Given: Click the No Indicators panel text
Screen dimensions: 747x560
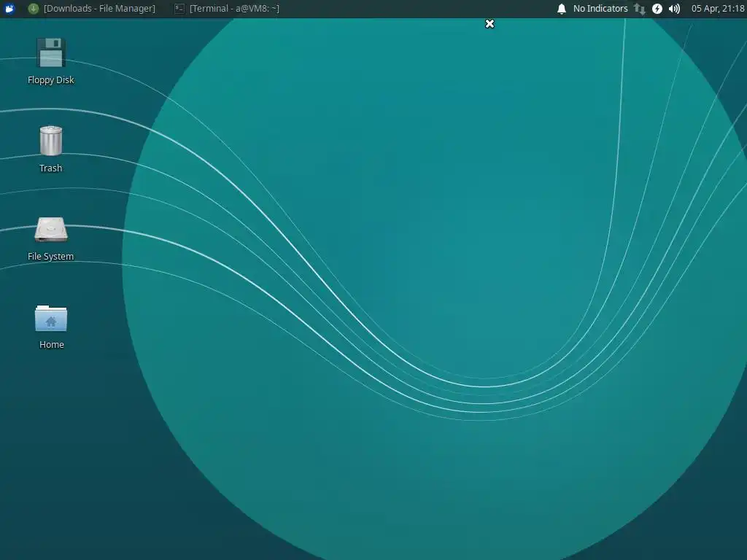Looking at the screenshot, I should [600, 9].
